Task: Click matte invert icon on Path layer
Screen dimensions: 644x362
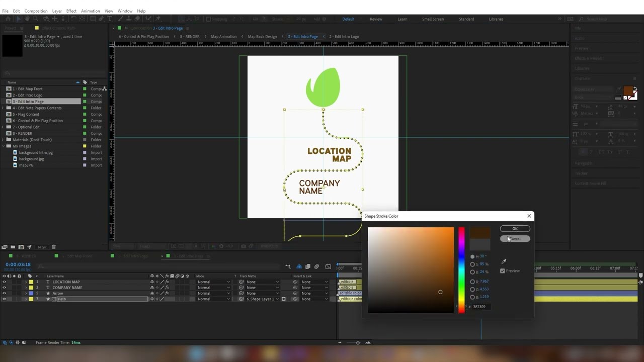Action: click(x=283, y=299)
